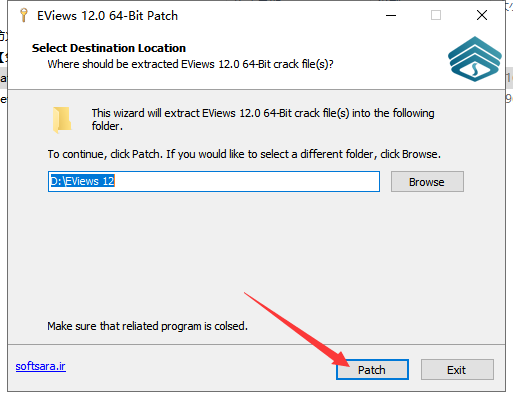Click the grayed-out maximize button
This screenshot has width=513, height=399.
point(436,15)
